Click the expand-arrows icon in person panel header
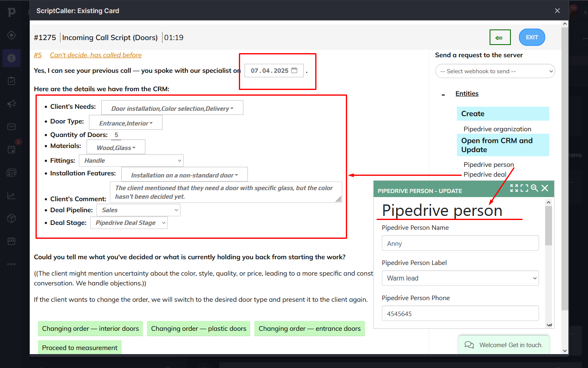This screenshot has height=368, width=588. [x=514, y=188]
